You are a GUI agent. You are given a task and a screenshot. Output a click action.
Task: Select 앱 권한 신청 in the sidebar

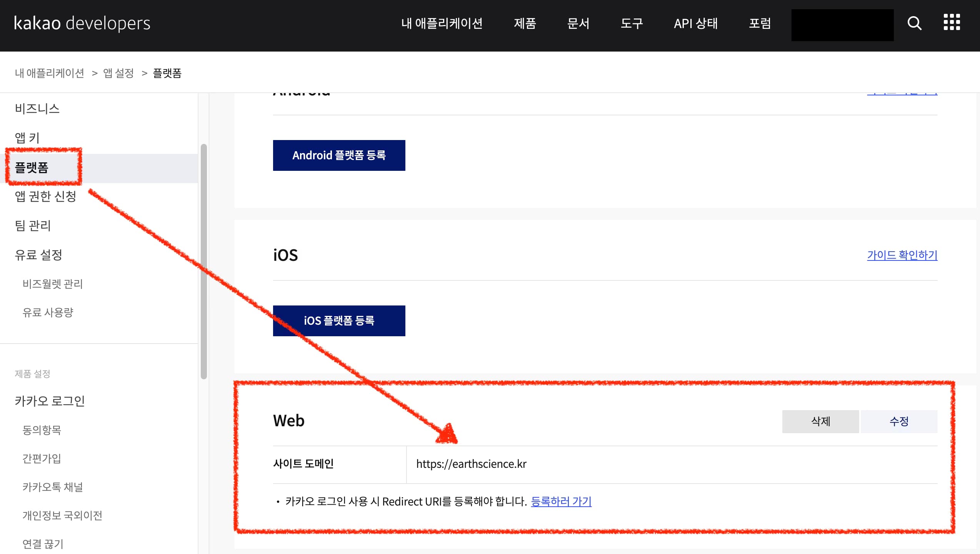(45, 196)
